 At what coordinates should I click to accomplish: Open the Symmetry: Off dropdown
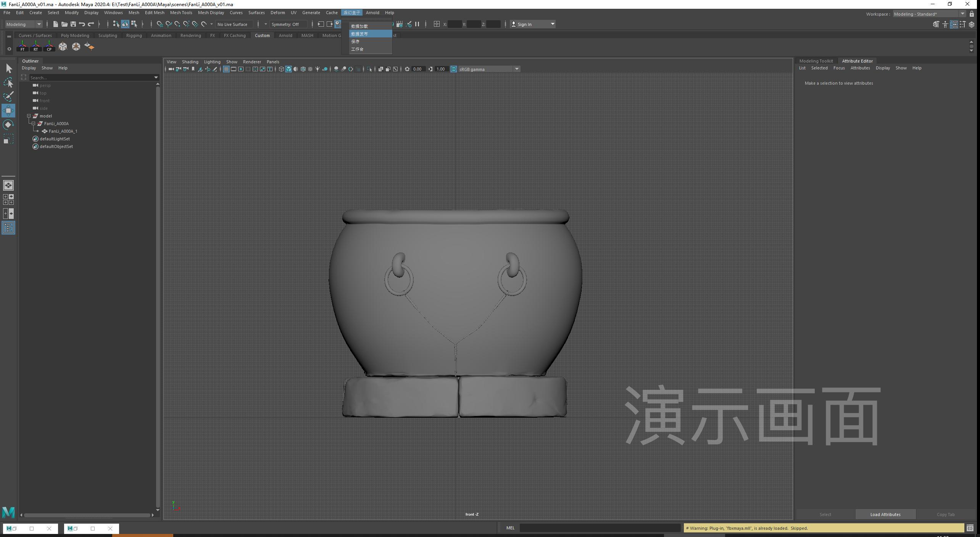click(x=288, y=24)
